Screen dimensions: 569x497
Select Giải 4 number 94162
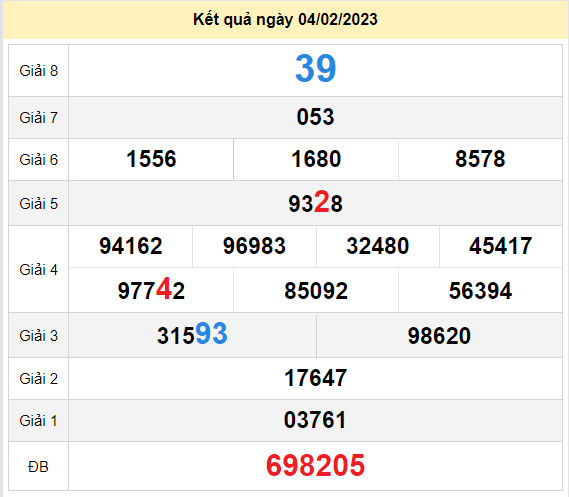point(131,246)
